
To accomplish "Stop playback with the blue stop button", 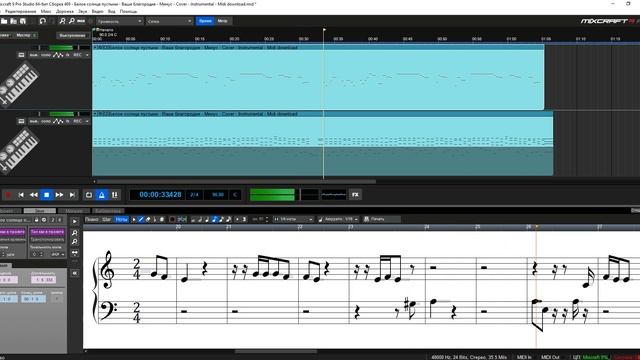I will tap(47, 195).
